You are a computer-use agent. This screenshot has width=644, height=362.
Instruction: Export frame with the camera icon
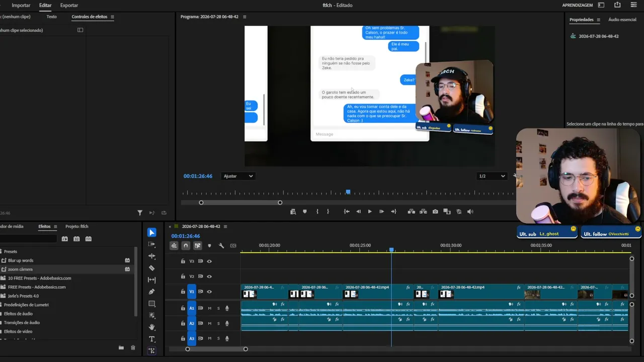(x=435, y=212)
